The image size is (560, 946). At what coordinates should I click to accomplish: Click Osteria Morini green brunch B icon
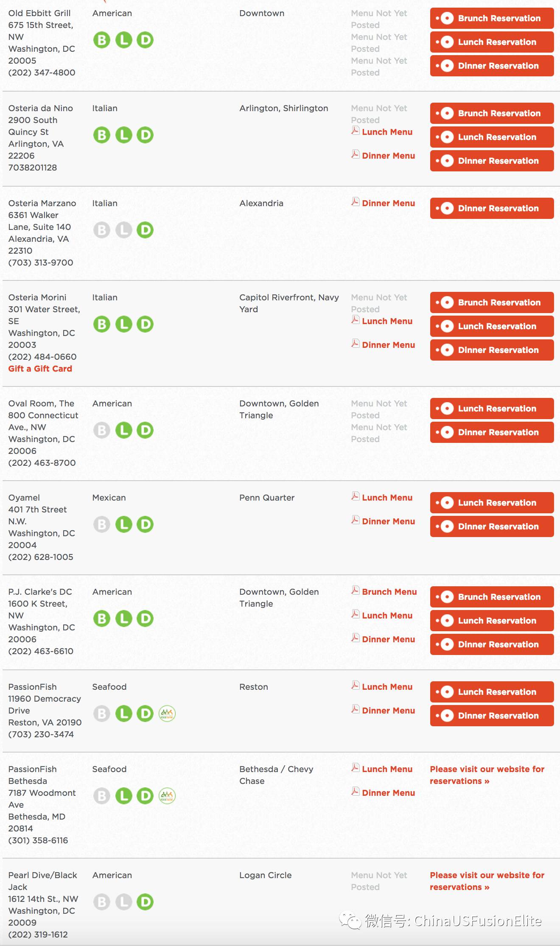pos(102,324)
